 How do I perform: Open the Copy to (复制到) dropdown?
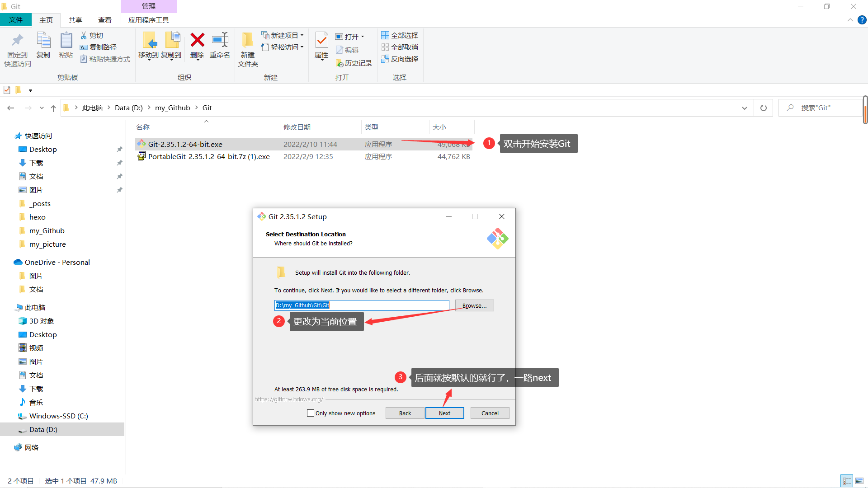171,60
